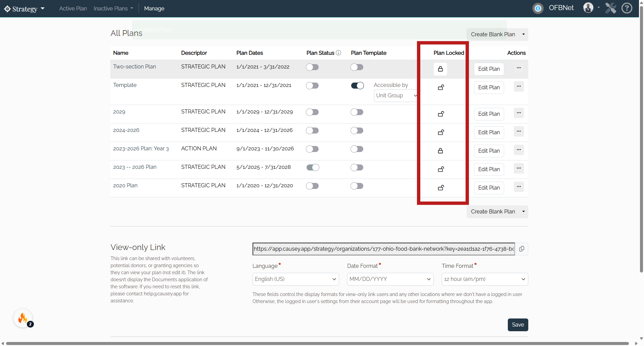Toggle Plan Status for Two-section Plan
The image size is (644, 346).
[x=312, y=67]
